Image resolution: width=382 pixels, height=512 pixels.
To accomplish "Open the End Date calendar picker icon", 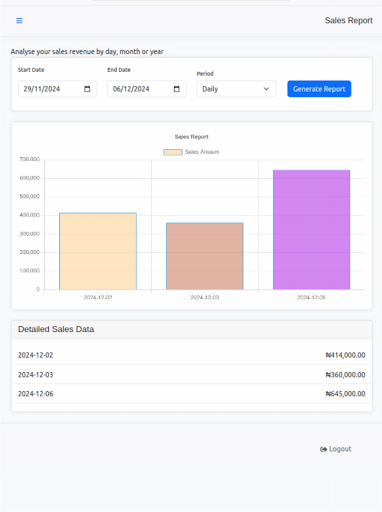I will click(x=177, y=89).
